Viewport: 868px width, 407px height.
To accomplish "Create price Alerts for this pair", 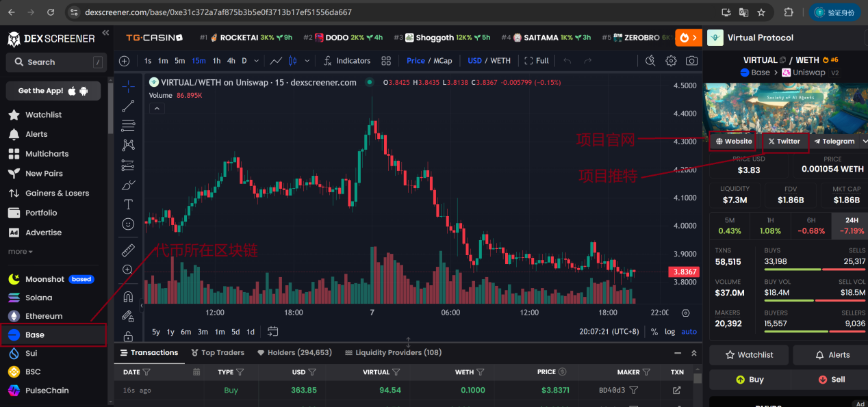I will [832, 355].
